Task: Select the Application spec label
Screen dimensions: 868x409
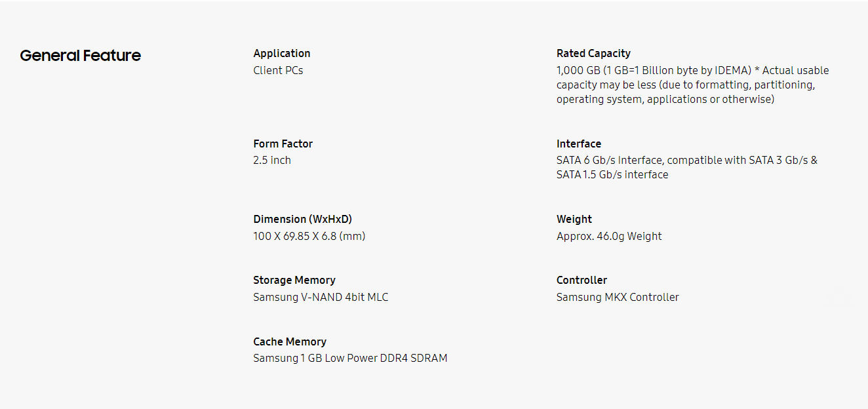Action: (282, 54)
